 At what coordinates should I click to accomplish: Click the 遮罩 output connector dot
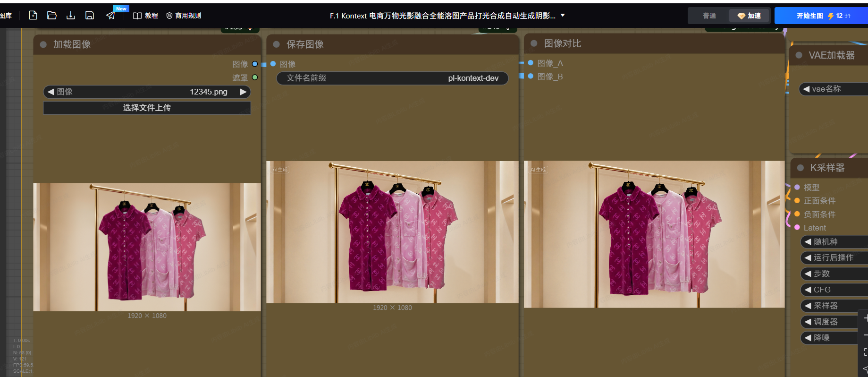coord(255,77)
